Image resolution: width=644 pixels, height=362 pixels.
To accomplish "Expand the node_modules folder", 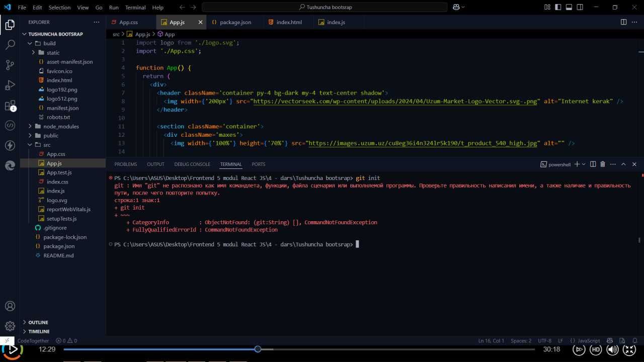I will (x=63, y=126).
